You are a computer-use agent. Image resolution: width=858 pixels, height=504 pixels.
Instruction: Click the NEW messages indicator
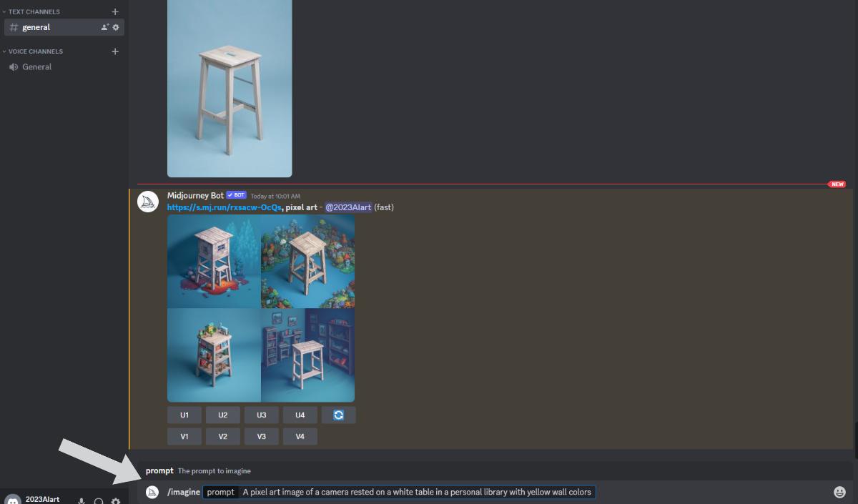click(x=836, y=184)
